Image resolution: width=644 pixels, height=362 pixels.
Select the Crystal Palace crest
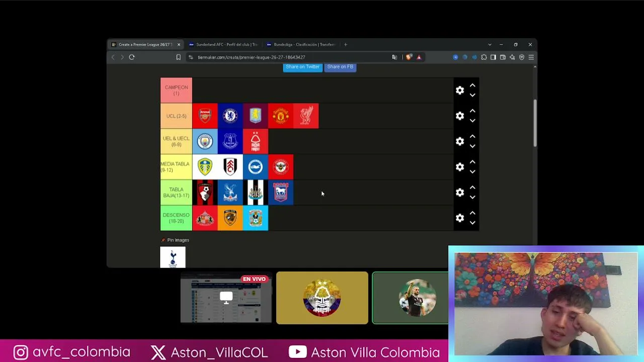(230, 193)
